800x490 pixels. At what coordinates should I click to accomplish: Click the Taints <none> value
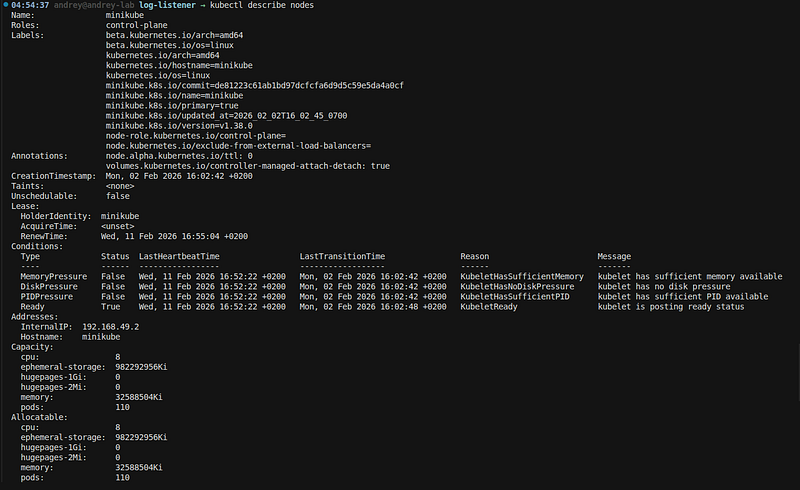tap(120, 186)
